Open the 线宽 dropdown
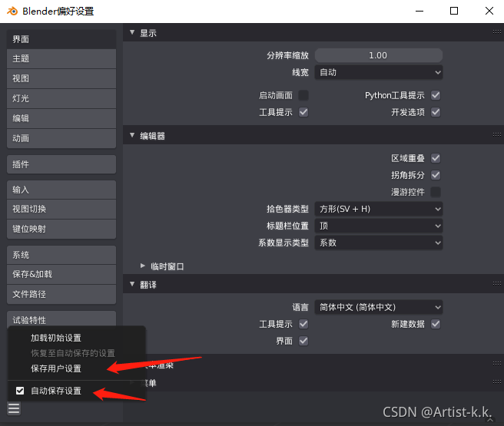Image resolution: width=504 pixels, height=426 pixels. click(378, 72)
